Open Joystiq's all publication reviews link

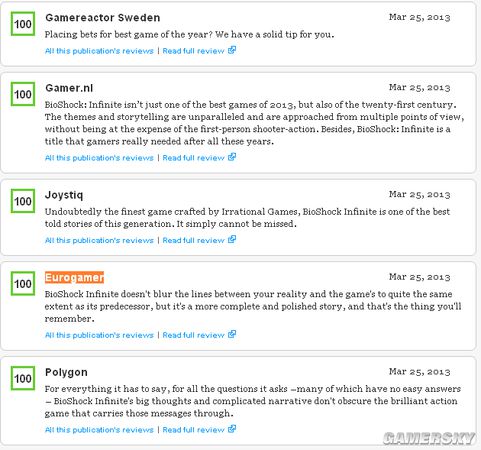pyautogui.click(x=99, y=240)
